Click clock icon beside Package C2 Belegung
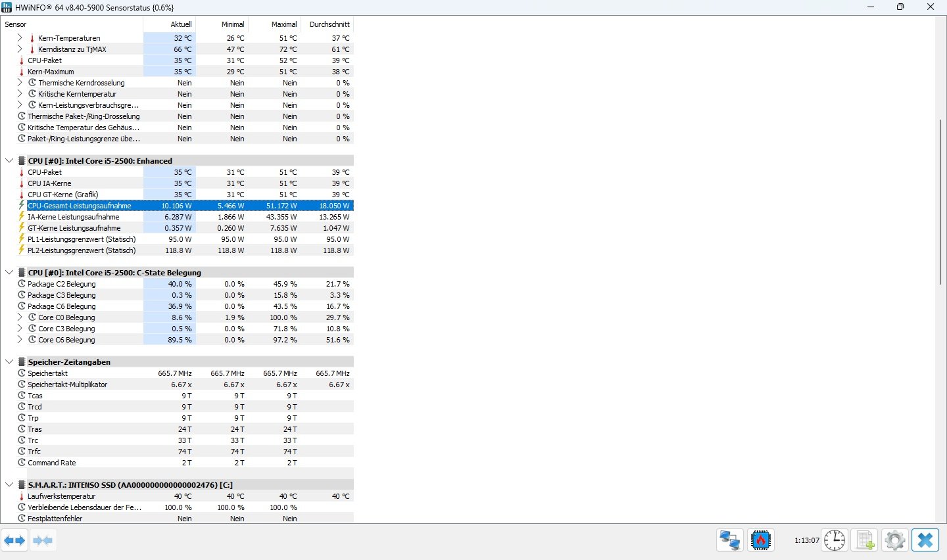The width and height of the screenshot is (947, 560). pos(22,284)
